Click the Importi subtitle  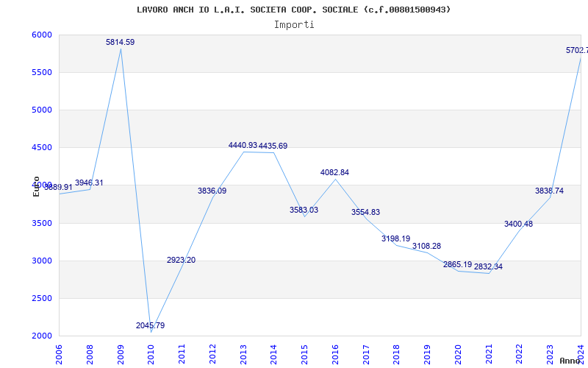pyautogui.click(x=294, y=25)
